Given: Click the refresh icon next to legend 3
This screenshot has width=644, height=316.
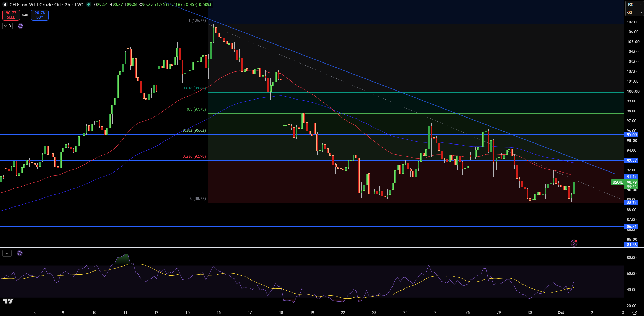Looking at the screenshot, I should (21, 26).
